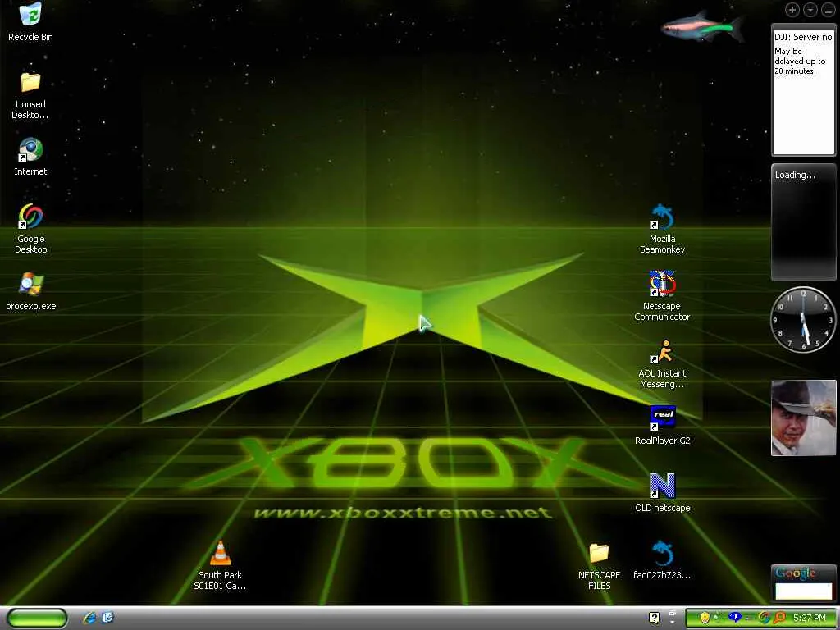
Task: Click the sidebar Add gadget plus button
Action: [x=792, y=10]
